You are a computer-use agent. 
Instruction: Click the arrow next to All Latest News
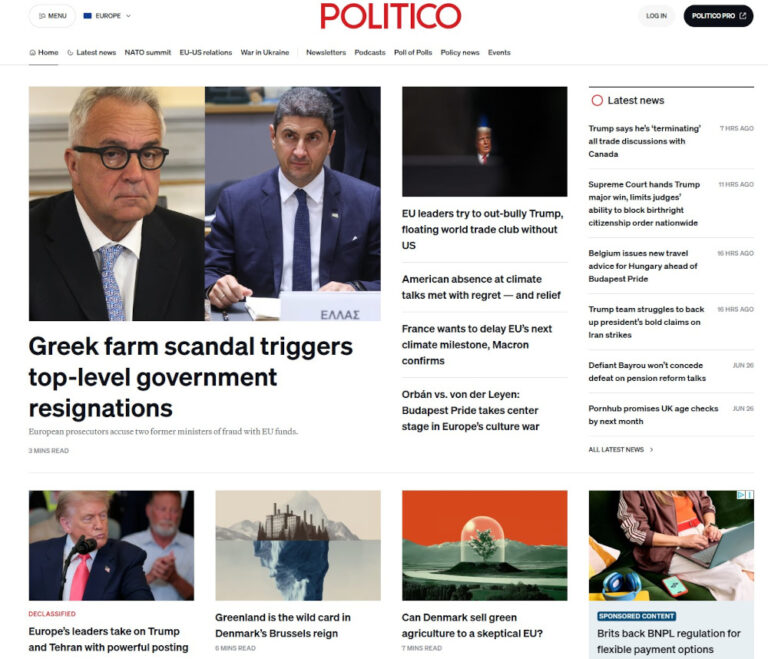click(x=651, y=449)
